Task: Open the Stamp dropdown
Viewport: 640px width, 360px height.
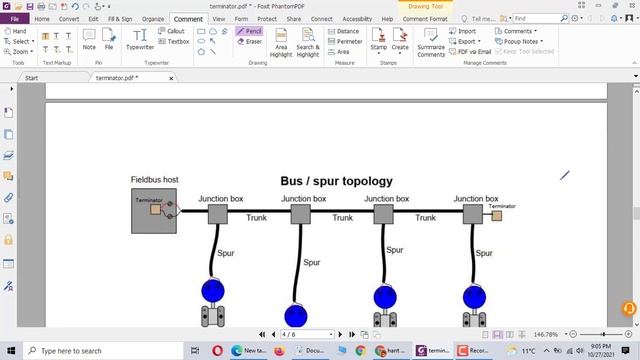Action: point(379,52)
